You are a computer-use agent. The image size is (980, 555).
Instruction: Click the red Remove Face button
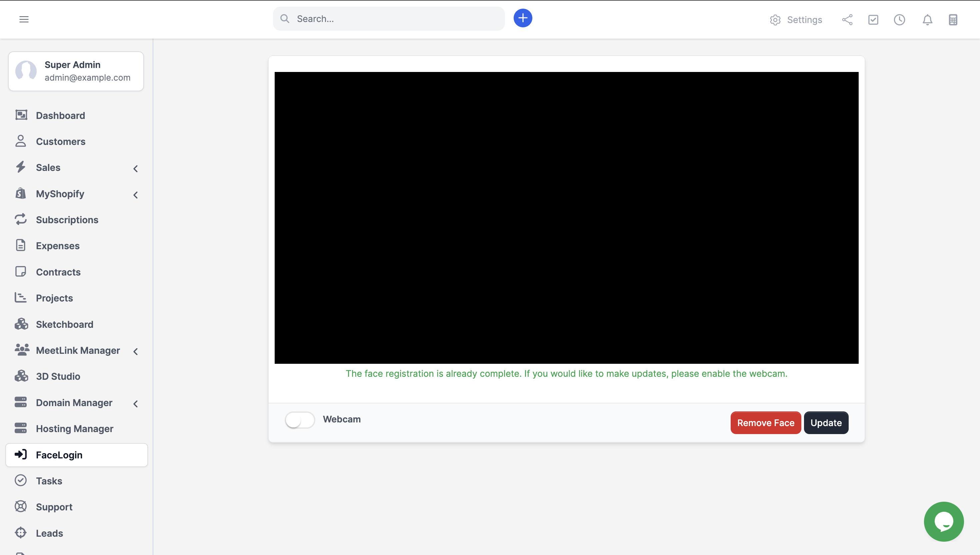coord(765,423)
